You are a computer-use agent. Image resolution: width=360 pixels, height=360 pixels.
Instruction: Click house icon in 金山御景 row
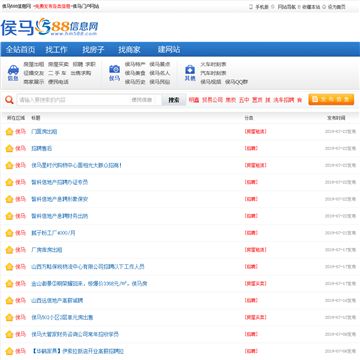pyautogui.click(x=9, y=284)
